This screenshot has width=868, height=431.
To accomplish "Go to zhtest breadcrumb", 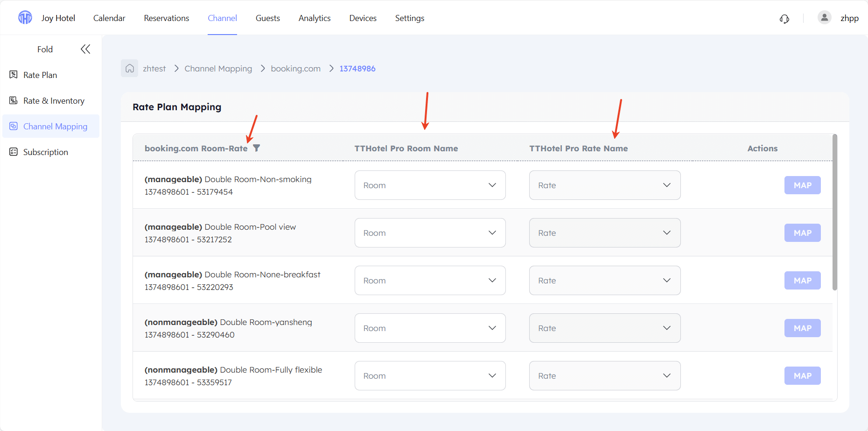I will tap(154, 69).
